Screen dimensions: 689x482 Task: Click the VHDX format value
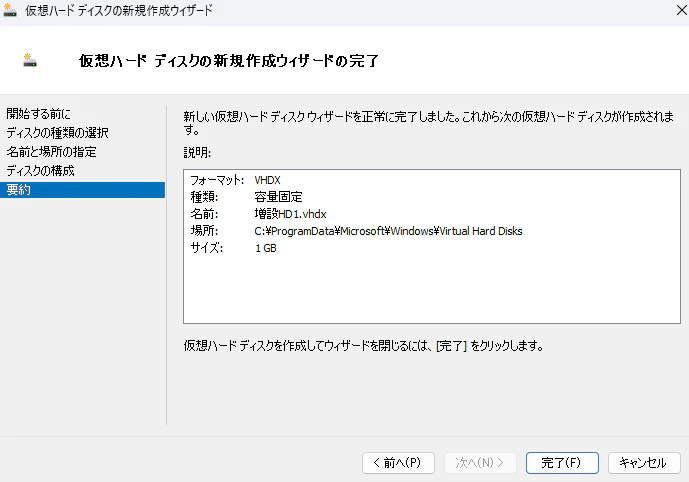click(x=267, y=180)
